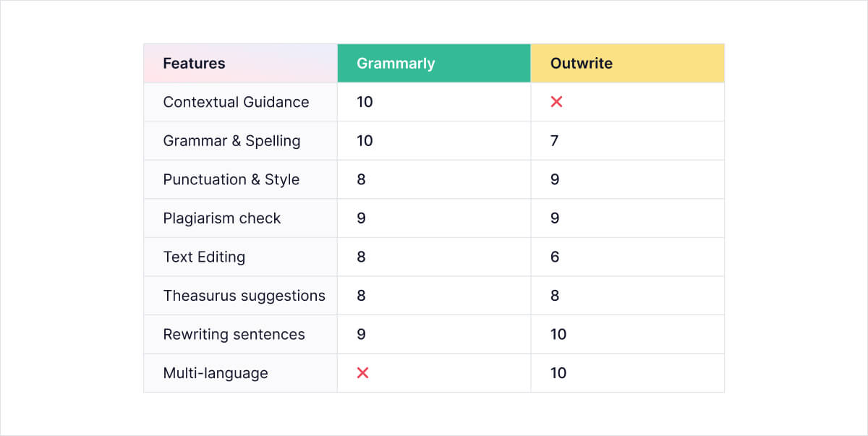The width and height of the screenshot is (868, 436).
Task: Select the Rewriting sentences label
Action: [234, 334]
